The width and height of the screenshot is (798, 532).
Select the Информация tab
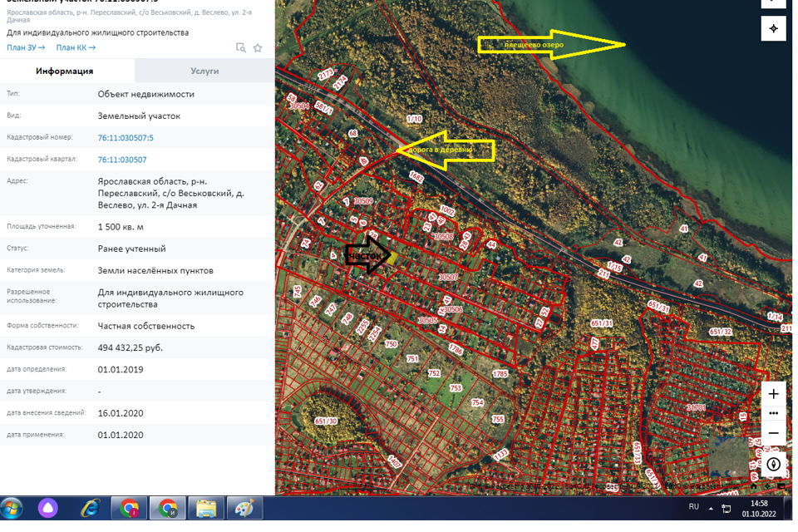coord(65,71)
